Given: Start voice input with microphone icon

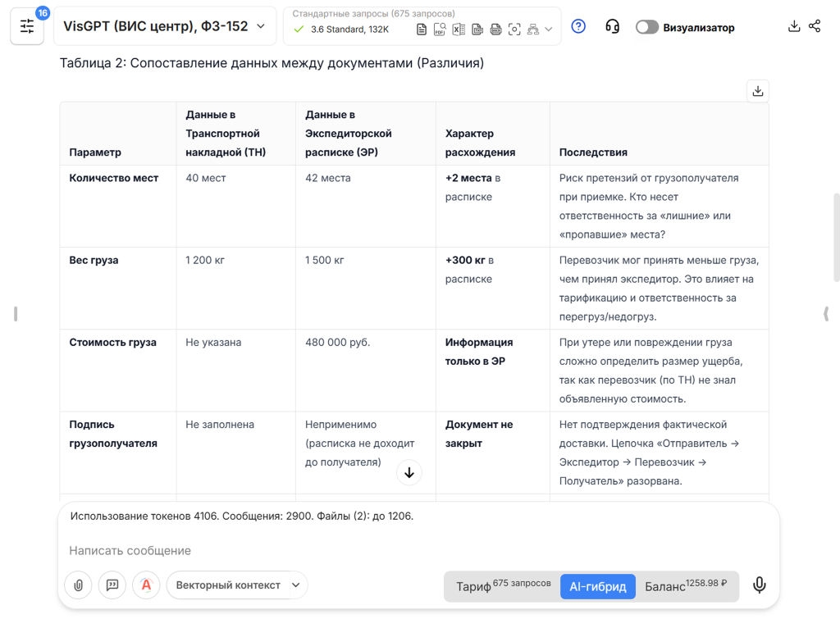Looking at the screenshot, I should point(759,585).
